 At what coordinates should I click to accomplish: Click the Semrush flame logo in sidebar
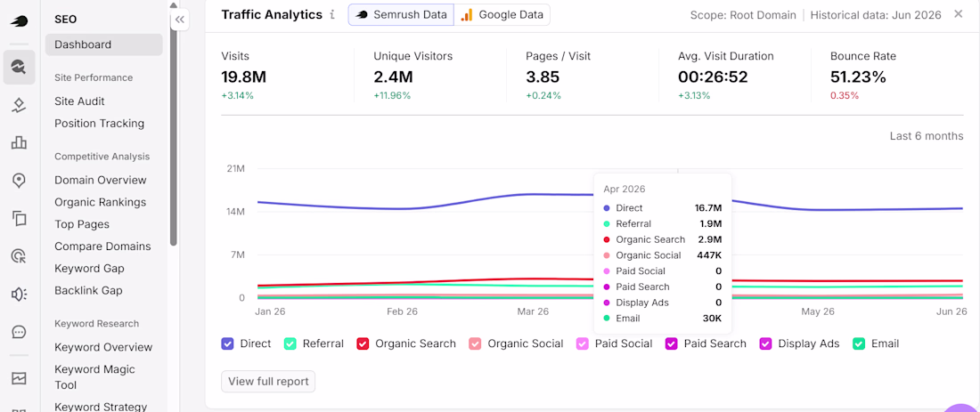[19, 20]
